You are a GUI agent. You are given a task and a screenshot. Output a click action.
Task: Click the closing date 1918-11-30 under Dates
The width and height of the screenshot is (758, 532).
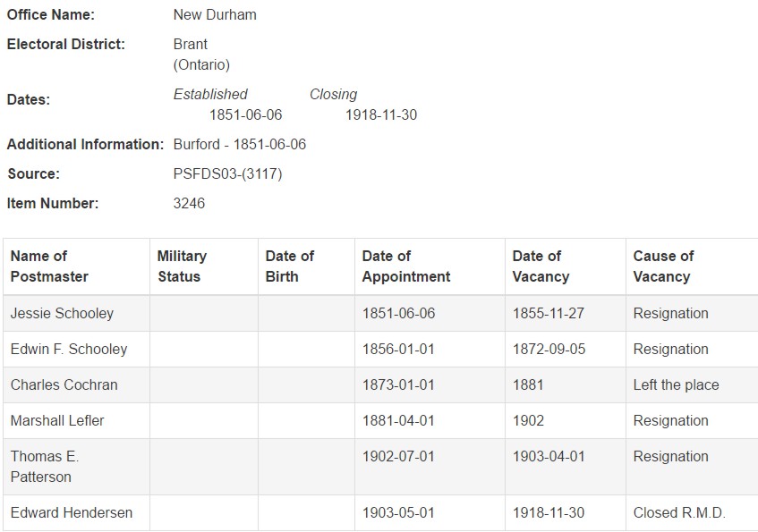click(x=381, y=114)
